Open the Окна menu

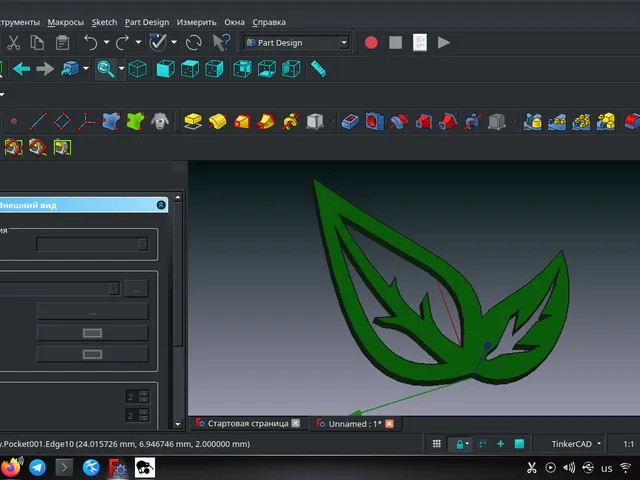tap(234, 22)
